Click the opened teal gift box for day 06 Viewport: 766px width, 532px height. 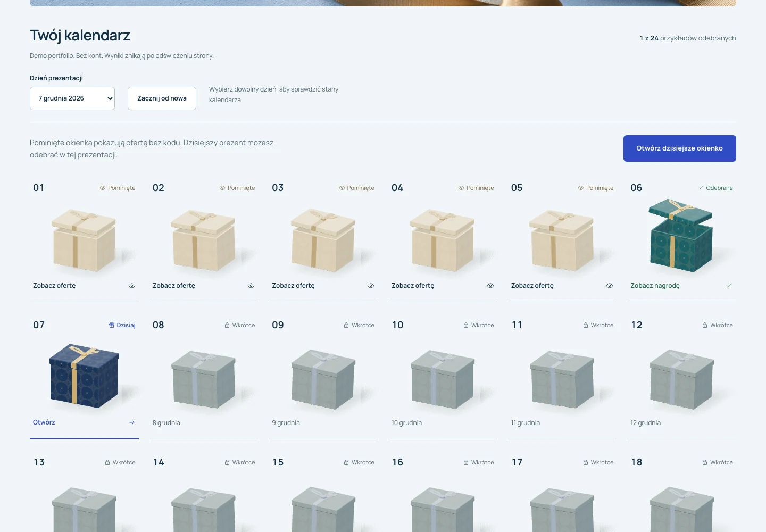click(680, 235)
